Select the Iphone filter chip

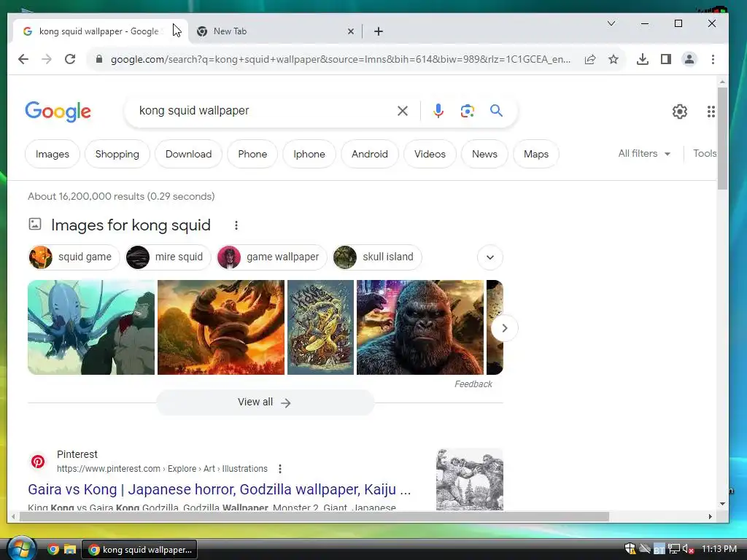point(309,154)
